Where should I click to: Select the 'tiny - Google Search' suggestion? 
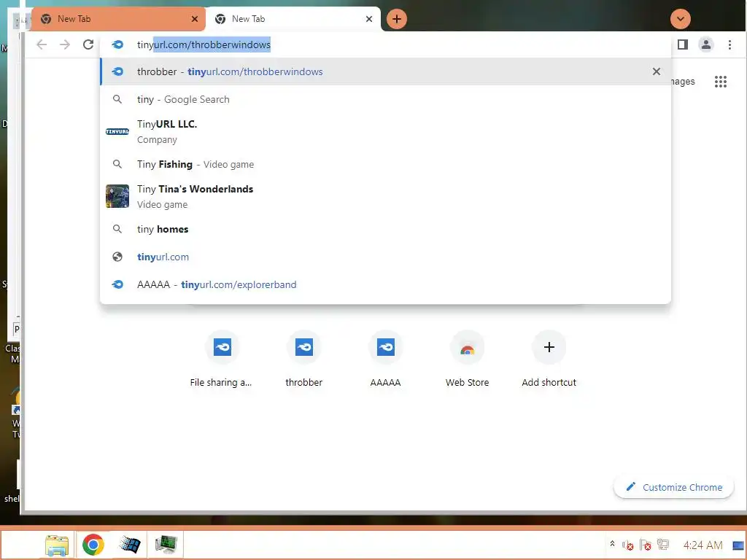(x=385, y=99)
